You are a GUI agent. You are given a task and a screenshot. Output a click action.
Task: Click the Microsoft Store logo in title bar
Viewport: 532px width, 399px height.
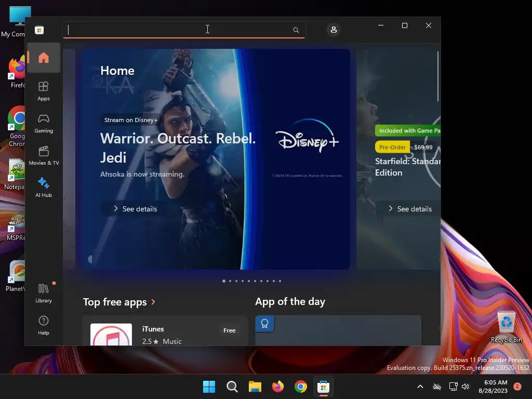[x=39, y=30]
